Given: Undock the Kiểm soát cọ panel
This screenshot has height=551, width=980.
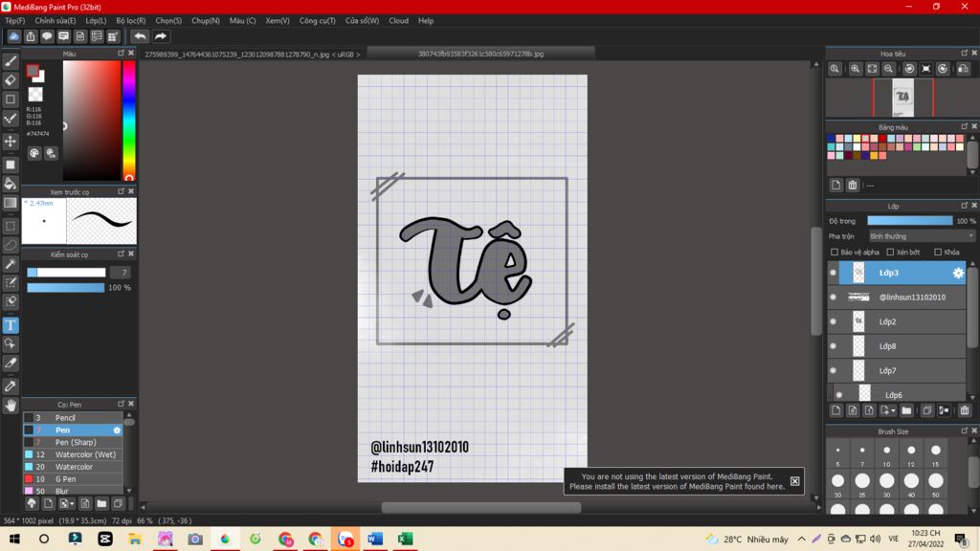Looking at the screenshot, I should coord(122,253).
